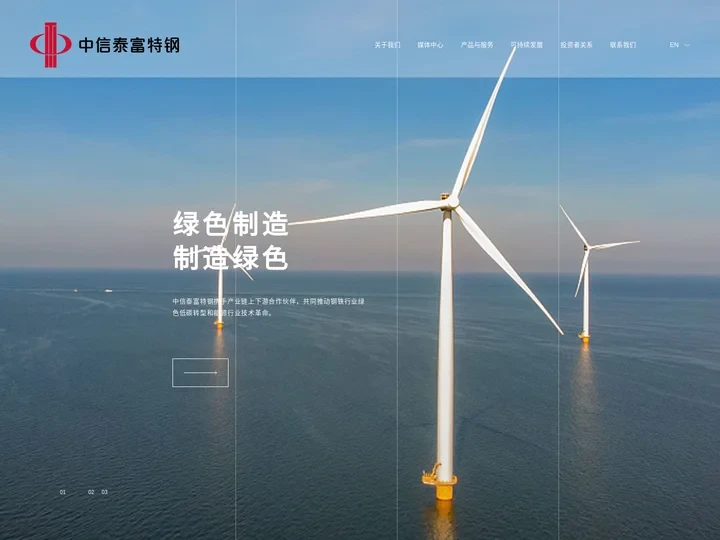Click the 中信泰富特钢 logo text

click(129, 45)
